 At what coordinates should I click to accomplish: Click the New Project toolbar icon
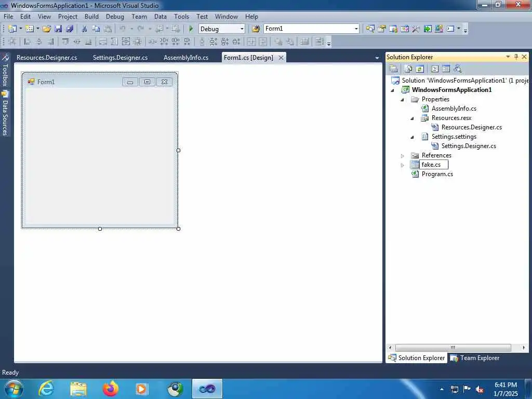[12, 29]
